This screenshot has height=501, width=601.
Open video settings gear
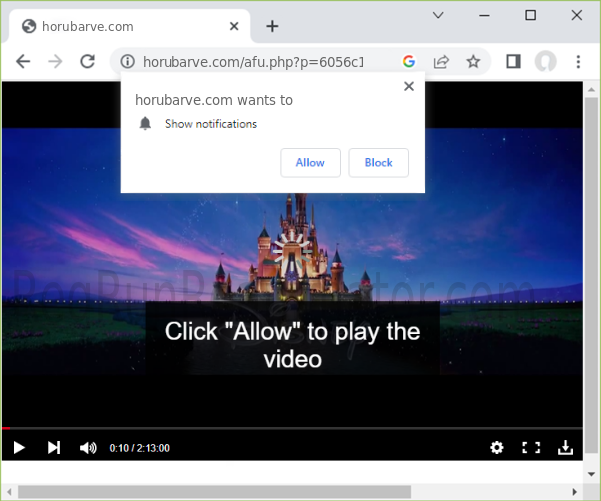pos(497,448)
